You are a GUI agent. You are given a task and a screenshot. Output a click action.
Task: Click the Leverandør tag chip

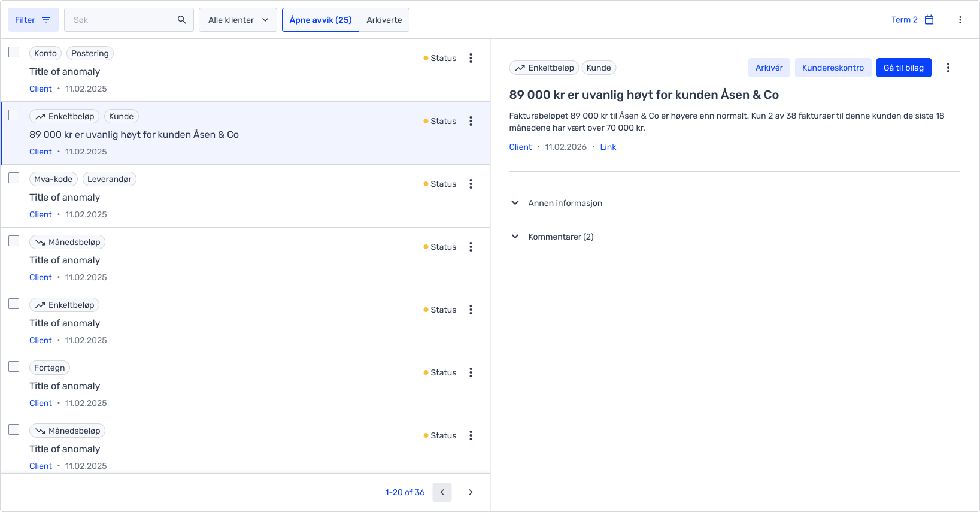tap(110, 179)
